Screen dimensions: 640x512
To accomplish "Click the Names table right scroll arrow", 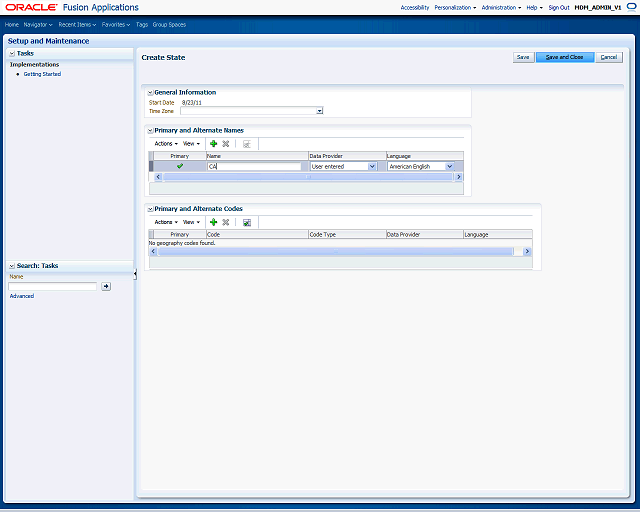I will coord(458,177).
